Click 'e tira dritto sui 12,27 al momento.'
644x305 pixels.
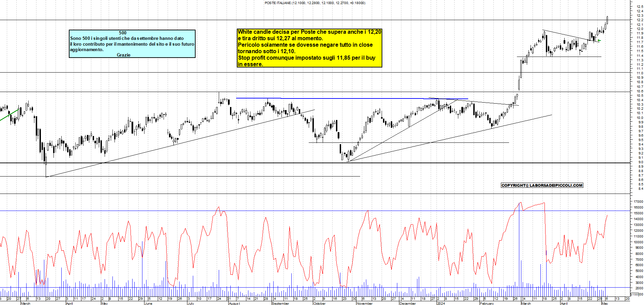280,38
